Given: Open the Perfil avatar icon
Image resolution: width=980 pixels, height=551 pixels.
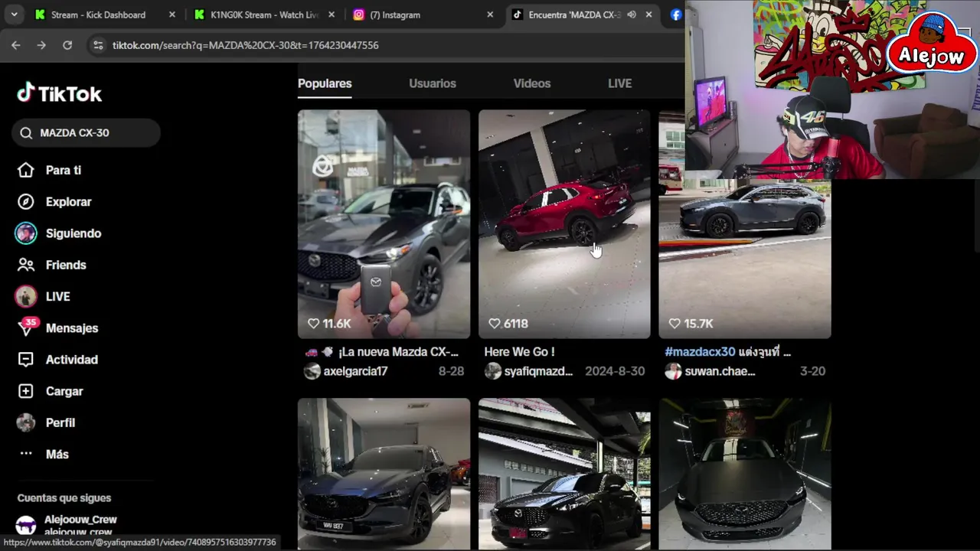Looking at the screenshot, I should pos(26,422).
